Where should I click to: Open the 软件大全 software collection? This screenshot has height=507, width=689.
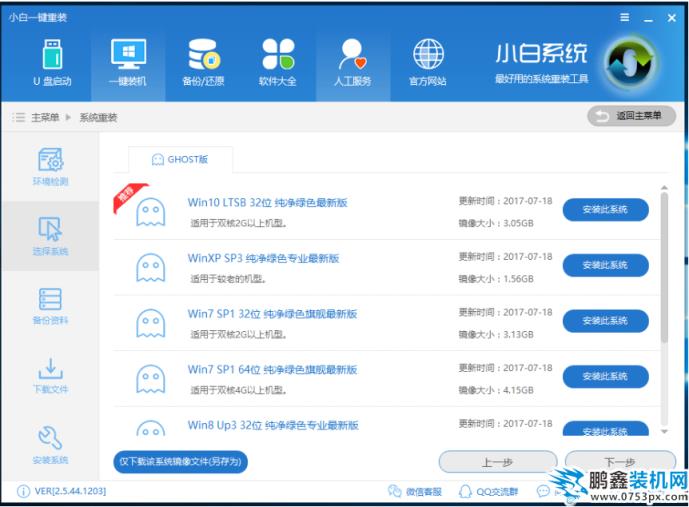tap(278, 63)
